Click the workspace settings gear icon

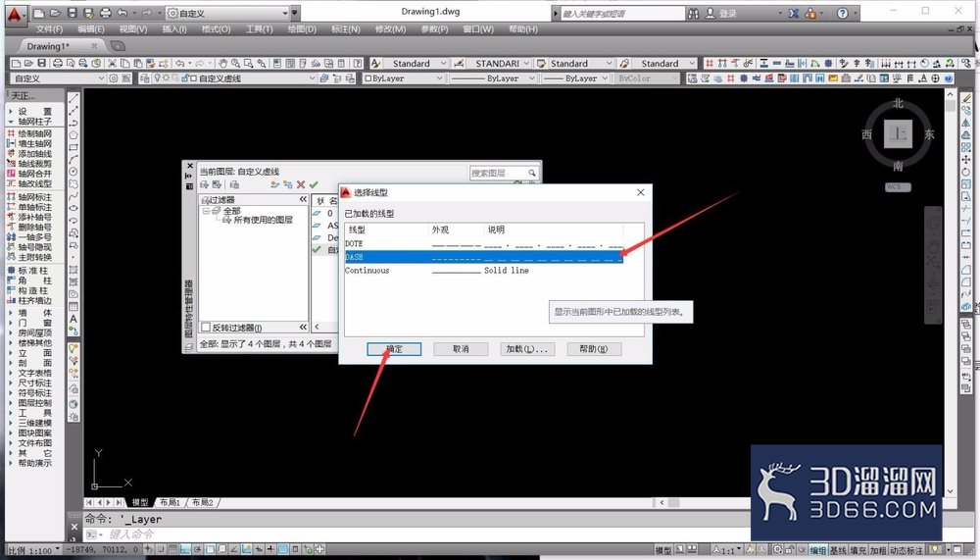coord(113,78)
